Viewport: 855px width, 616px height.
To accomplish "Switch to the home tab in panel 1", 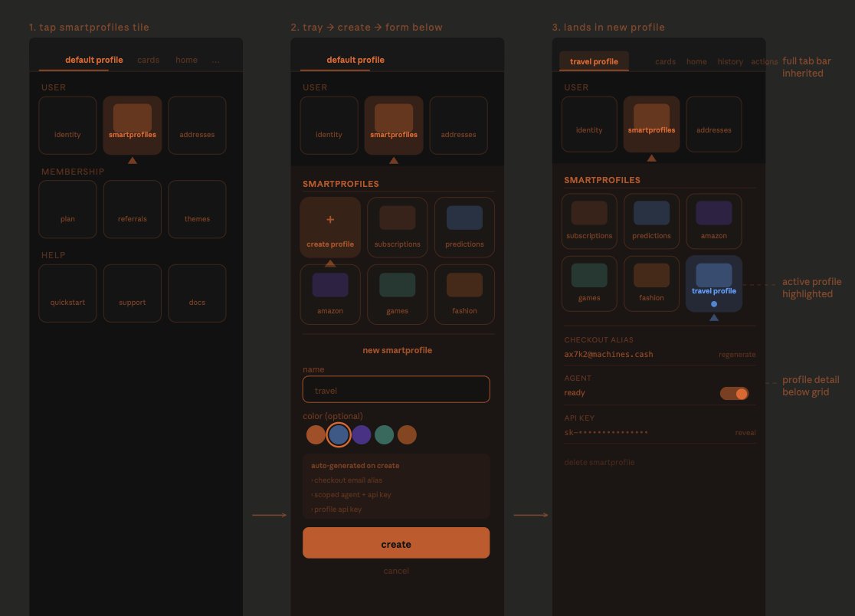I will [x=186, y=60].
